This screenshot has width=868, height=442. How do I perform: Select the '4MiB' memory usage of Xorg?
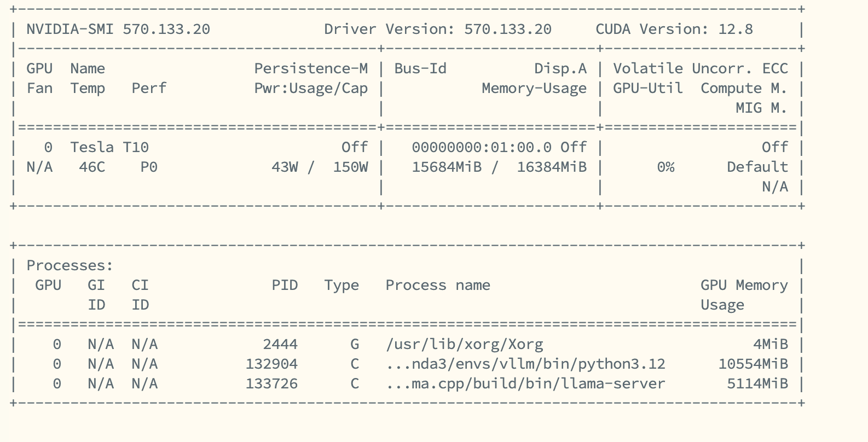point(771,344)
